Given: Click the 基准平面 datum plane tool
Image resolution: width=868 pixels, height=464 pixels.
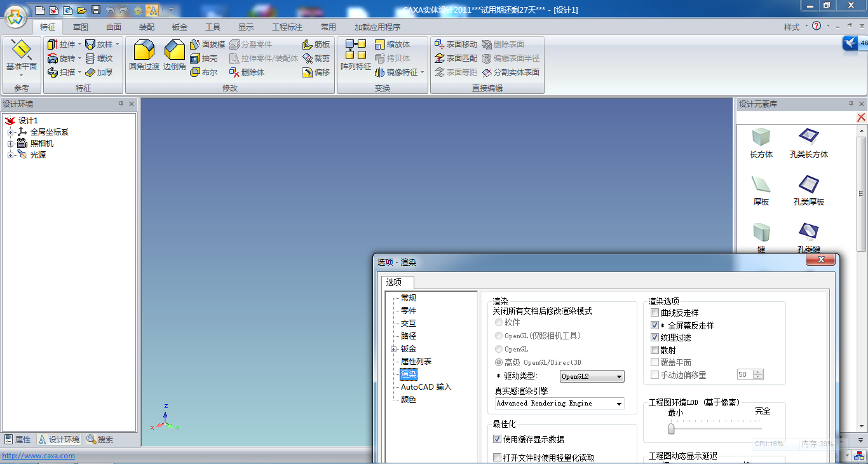Looking at the screenshot, I should tap(22, 57).
